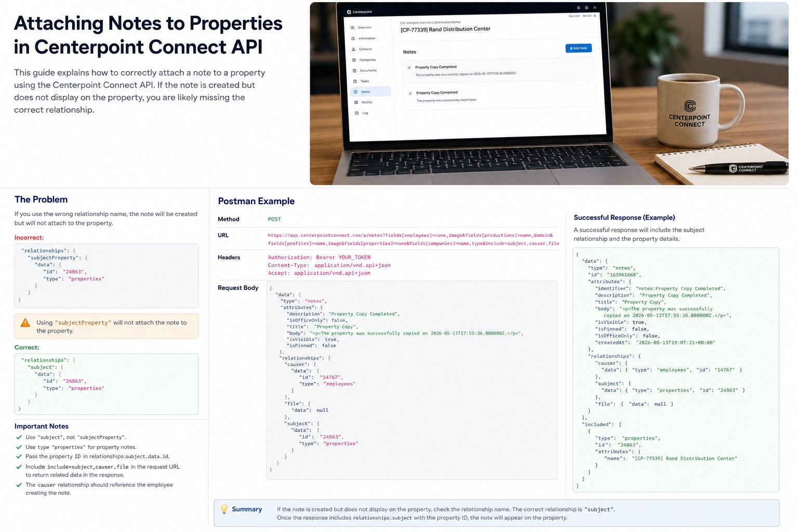
Task: Click checkmark beside 'The causer relationship' note
Action: click(x=19, y=485)
